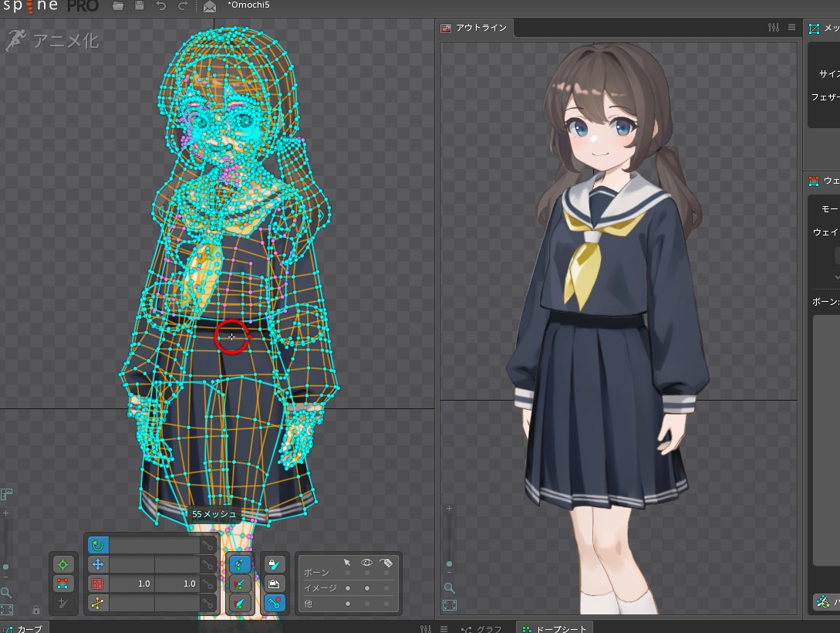
Task: Click the Shear Y input field
Action: [x=177, y=603]
